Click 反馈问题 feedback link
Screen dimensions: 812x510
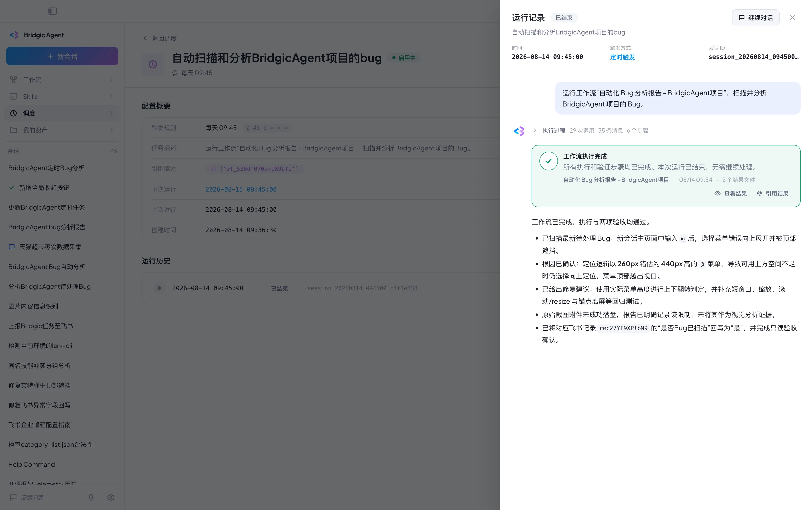pyautogui.click(x=27, y=497)
